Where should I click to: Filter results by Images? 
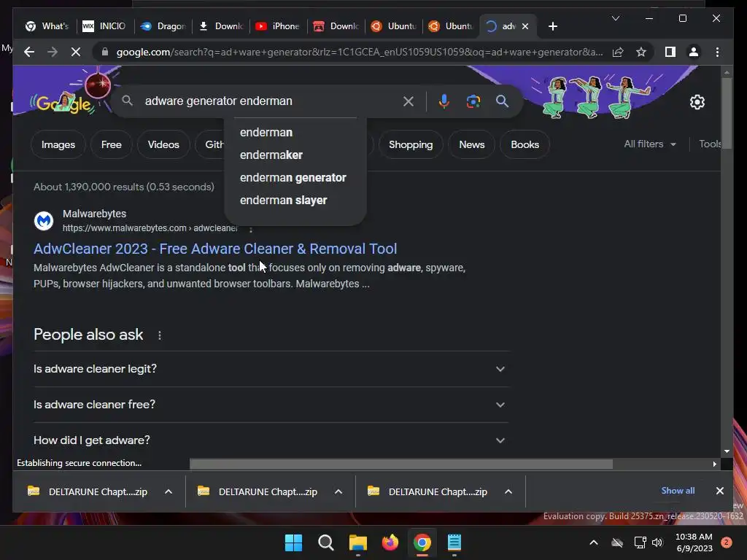coord(58,145)
